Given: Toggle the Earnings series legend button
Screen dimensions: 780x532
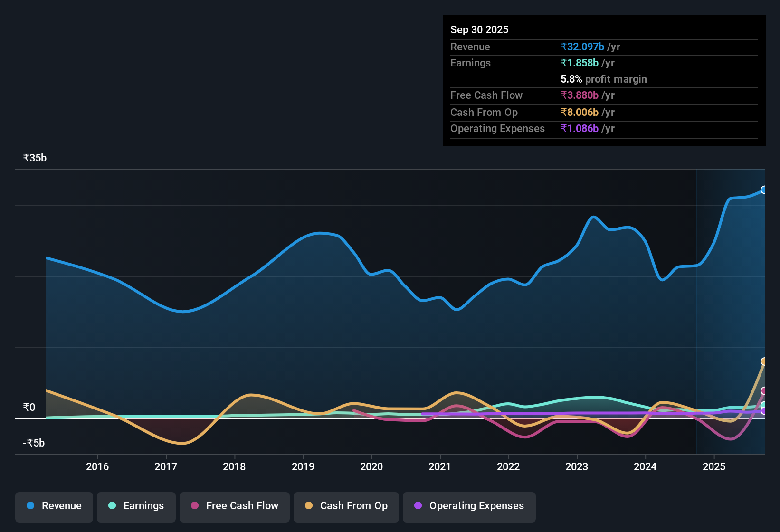Looking at the screenshot, I should pos(136,506).
